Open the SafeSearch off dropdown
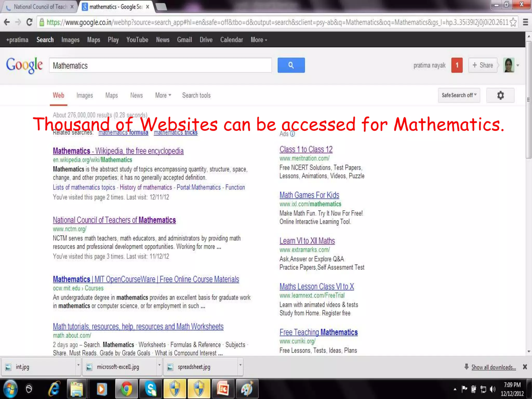This screenshot has height=399, width=532. 459,95
